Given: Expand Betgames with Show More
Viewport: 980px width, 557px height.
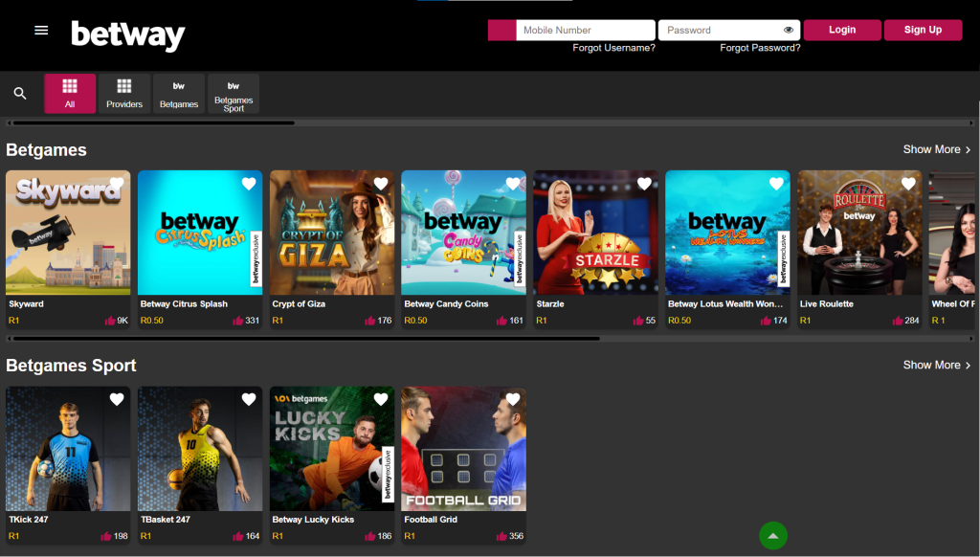Looking at the screenshot, I should click(x=937, y=149).
